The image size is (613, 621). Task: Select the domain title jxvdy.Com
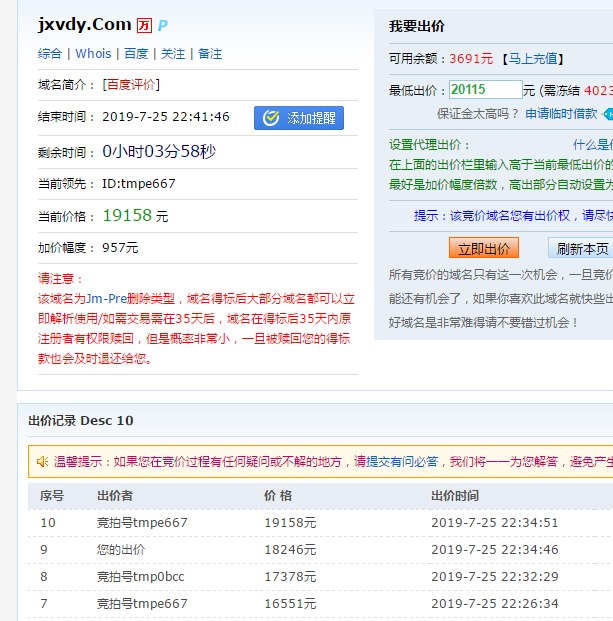click(x=84, y=25)
